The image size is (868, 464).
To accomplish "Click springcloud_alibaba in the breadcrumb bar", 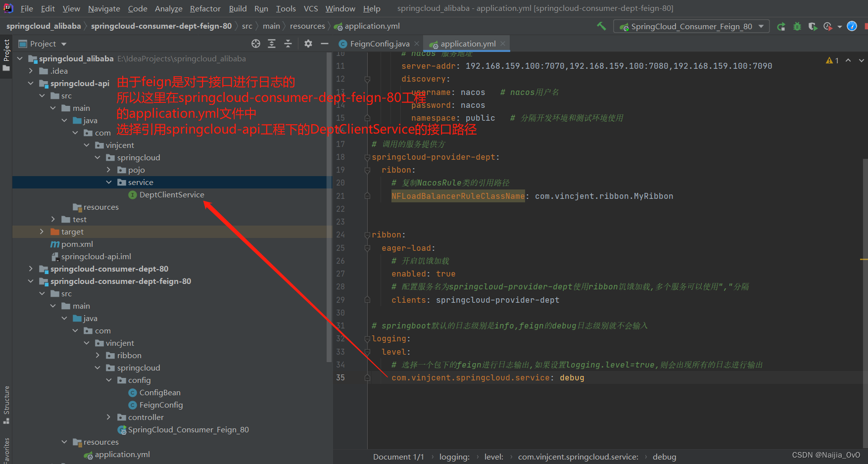I will 44,26.
